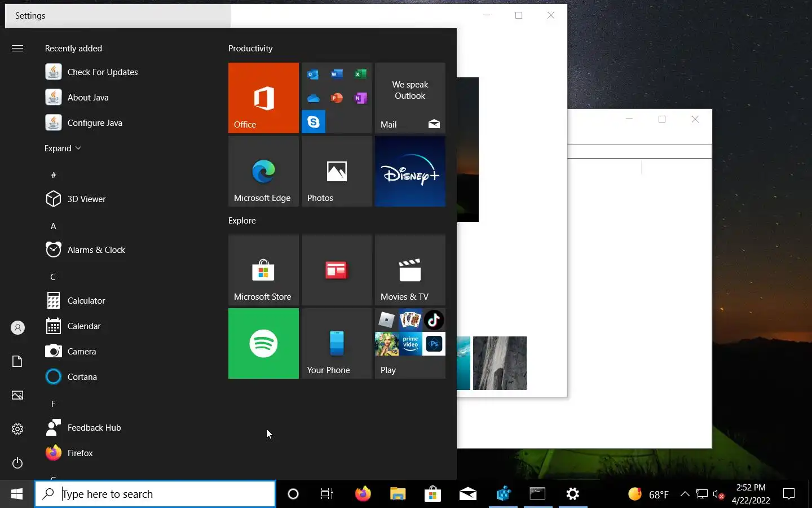This screenshot has height=508, width=812.
Task: Expand the Start menu hamburger
Action: 17,49
